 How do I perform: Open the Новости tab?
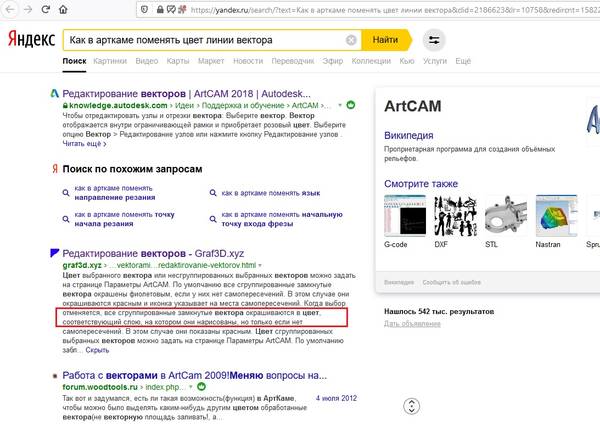248,61
